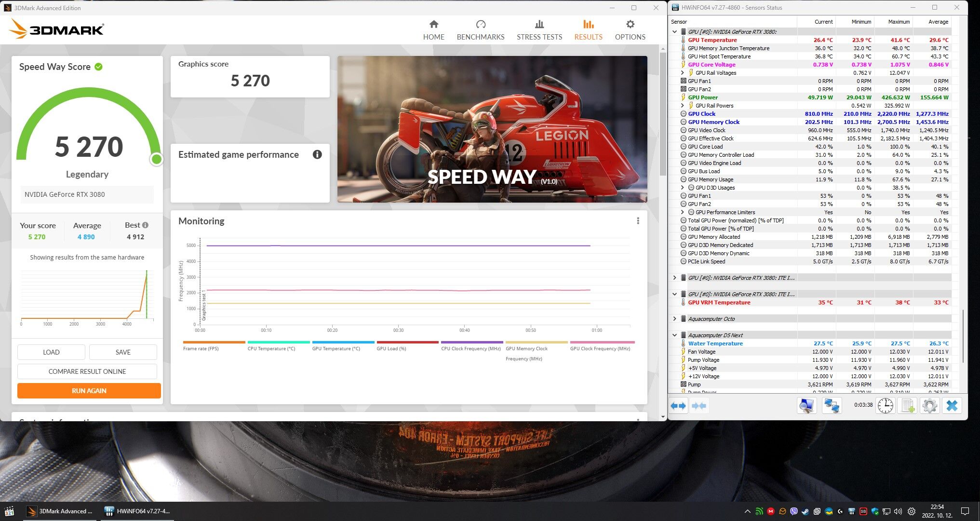Expand the Aquacomputer Octo sensor group
This screenshot has height=521, width=980.
[674, 319]
